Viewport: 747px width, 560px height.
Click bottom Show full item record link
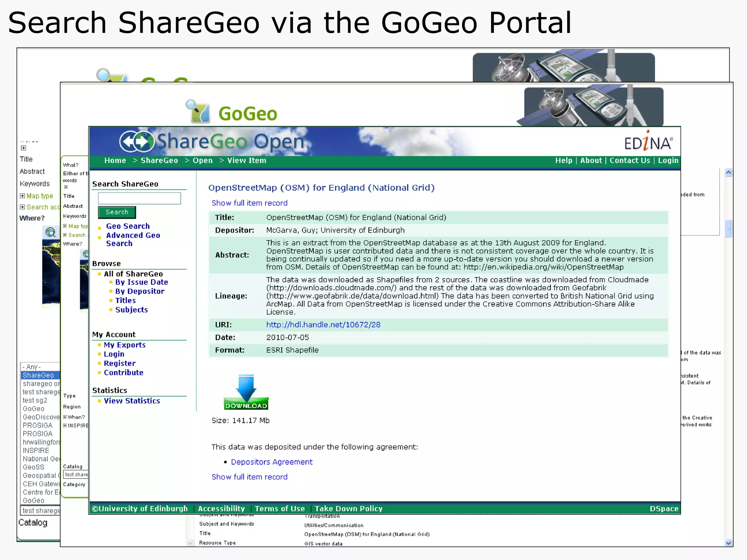coord(249,477)
